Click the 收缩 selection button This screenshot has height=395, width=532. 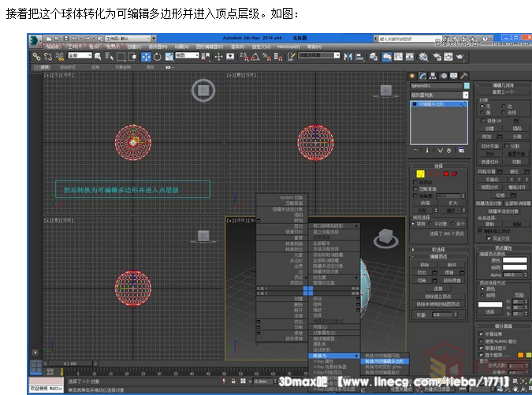425,203
